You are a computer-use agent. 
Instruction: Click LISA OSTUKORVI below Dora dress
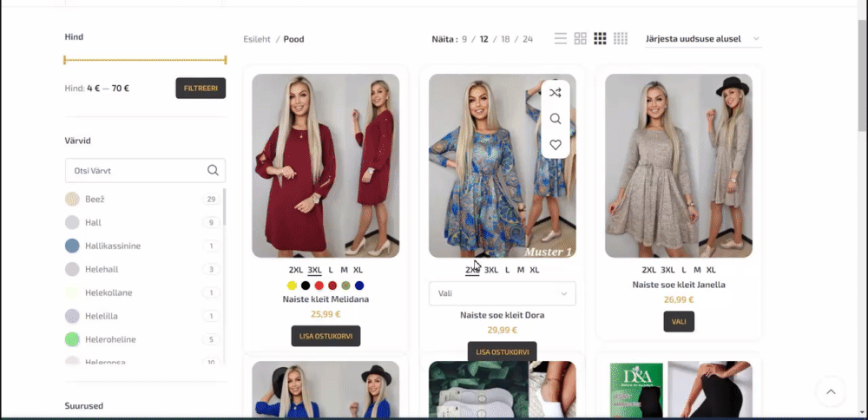pyautogui.click(x=502, y=351)
